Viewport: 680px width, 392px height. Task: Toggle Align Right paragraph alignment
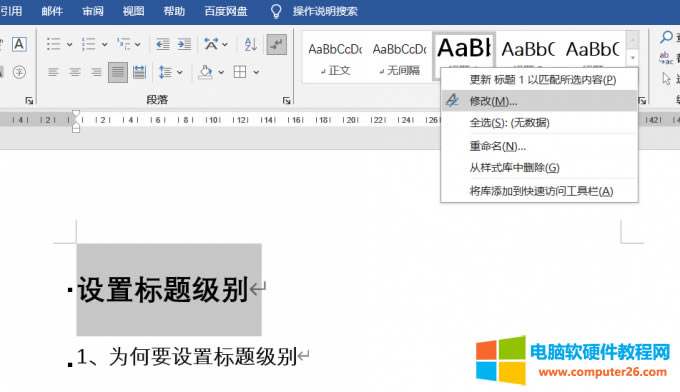point(96,72)
